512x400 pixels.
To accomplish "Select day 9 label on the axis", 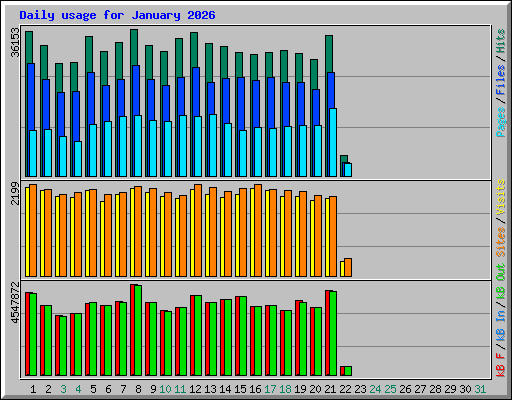I will 153,389.
